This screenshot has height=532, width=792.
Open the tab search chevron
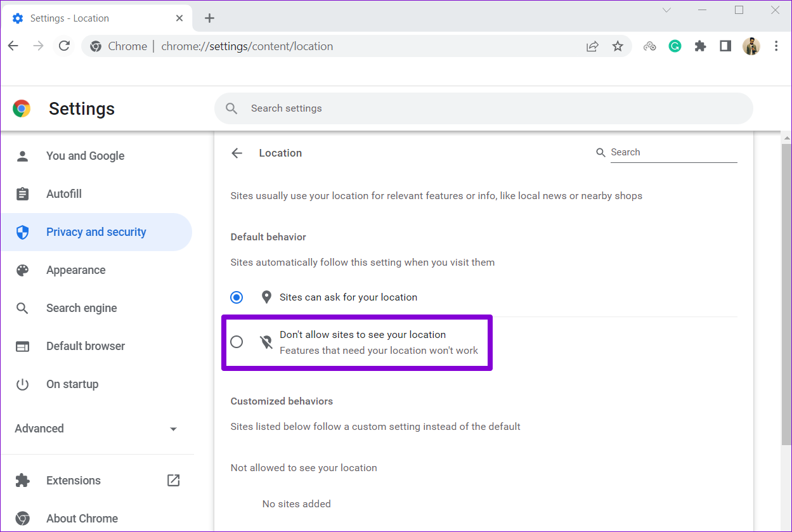point(666,10)
